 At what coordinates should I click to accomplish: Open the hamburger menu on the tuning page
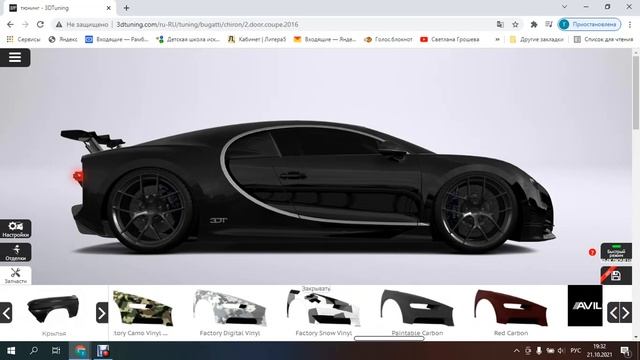pos(15,58)
